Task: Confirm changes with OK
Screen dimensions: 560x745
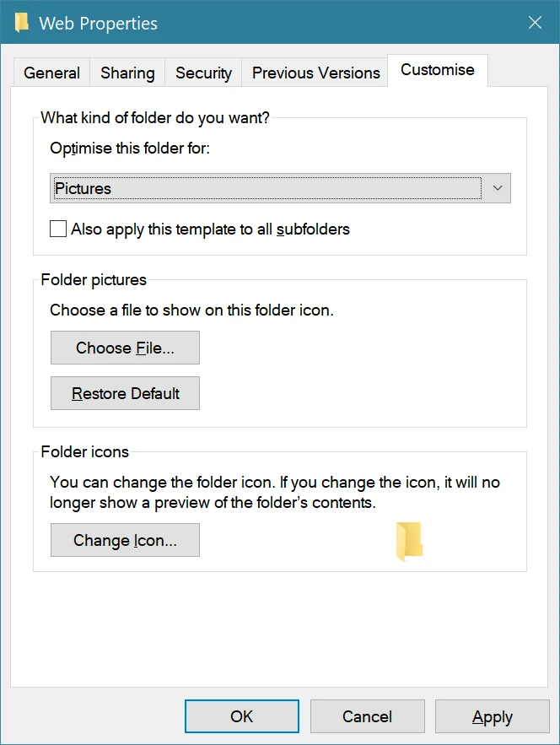Action: point(242,715)
